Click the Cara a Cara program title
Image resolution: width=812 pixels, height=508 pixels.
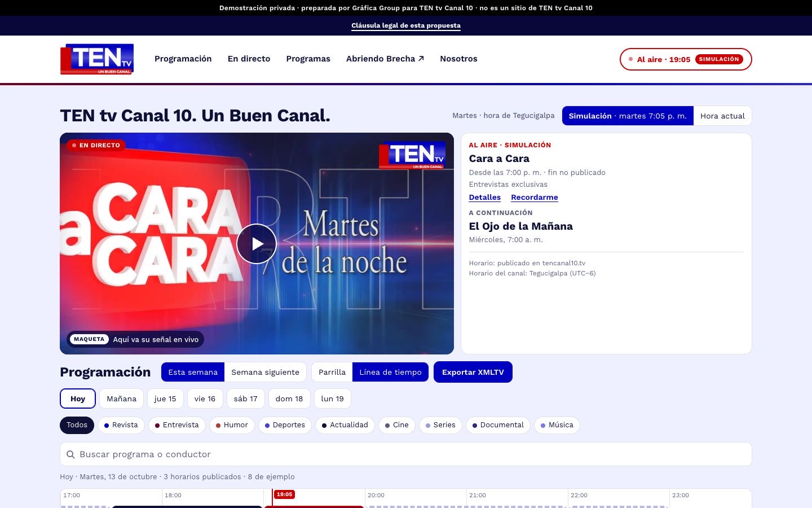point(499,159)
